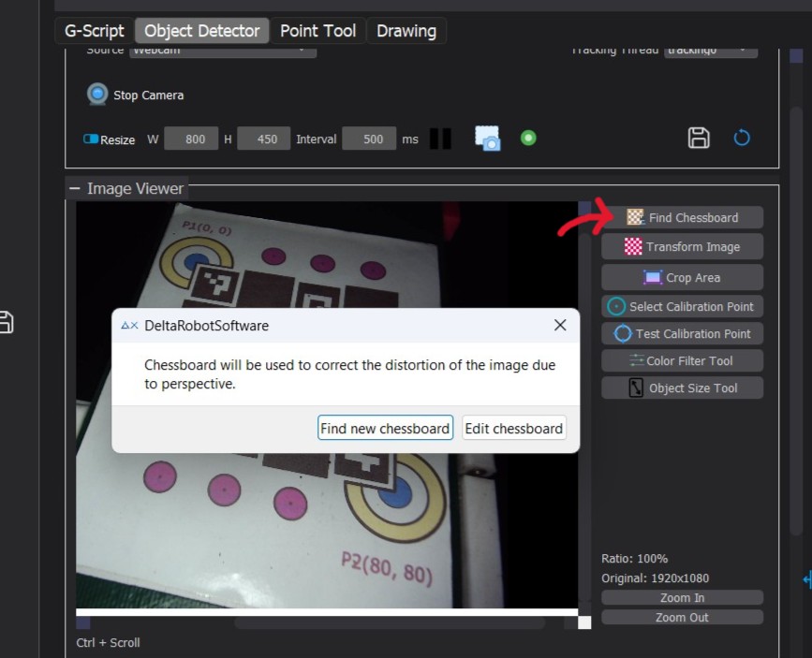The image size is (812, 658).
Task: Capture an image snapshot with the camera icon
Action: (487, 139)
